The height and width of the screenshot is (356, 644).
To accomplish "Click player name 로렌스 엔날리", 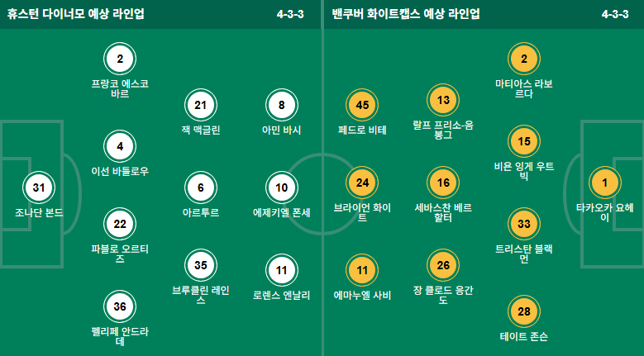I will [282, 296].
